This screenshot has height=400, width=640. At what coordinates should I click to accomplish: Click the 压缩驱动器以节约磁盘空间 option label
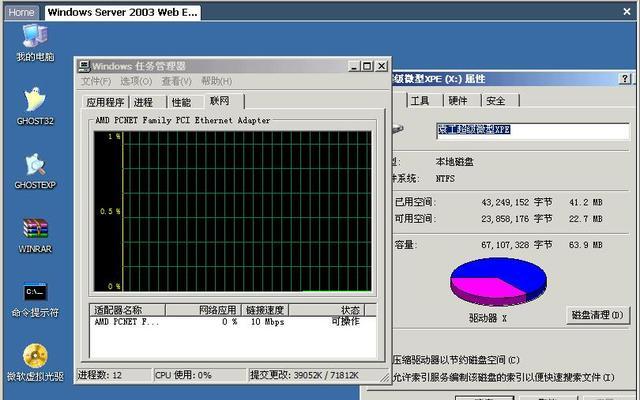(x=456, y=360)
